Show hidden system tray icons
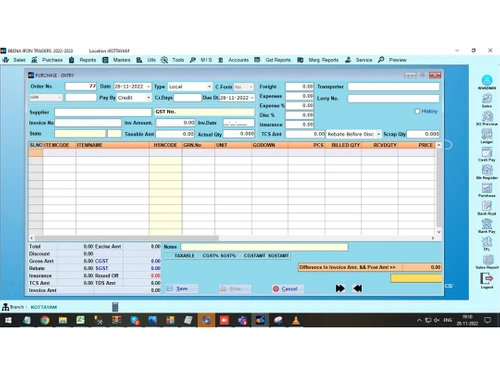Image resolution: width=500 pixels, height=375 pixels. click(419, 320)
